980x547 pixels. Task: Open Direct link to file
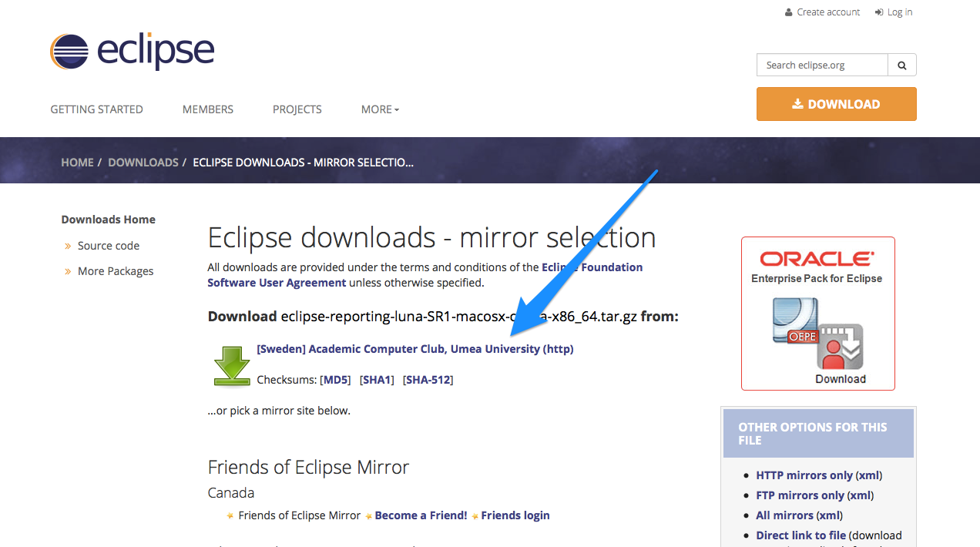801,535
